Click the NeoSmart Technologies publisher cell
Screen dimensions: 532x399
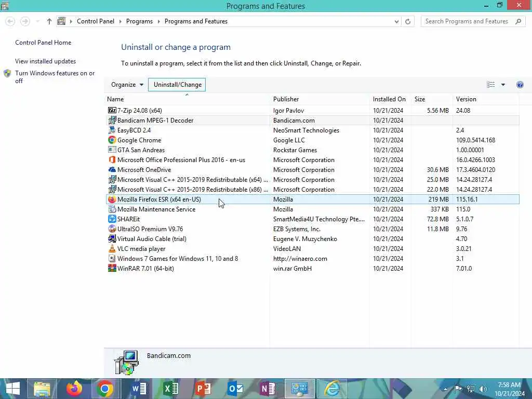(306, 130)
